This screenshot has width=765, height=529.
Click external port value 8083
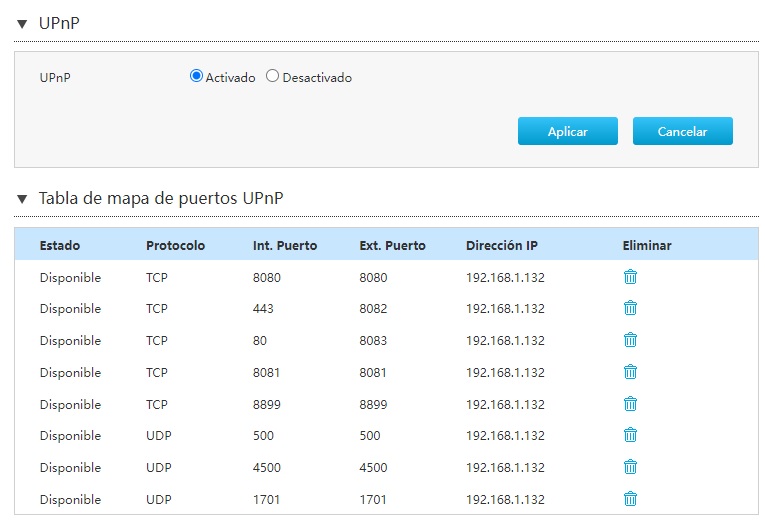pos(373,341)
